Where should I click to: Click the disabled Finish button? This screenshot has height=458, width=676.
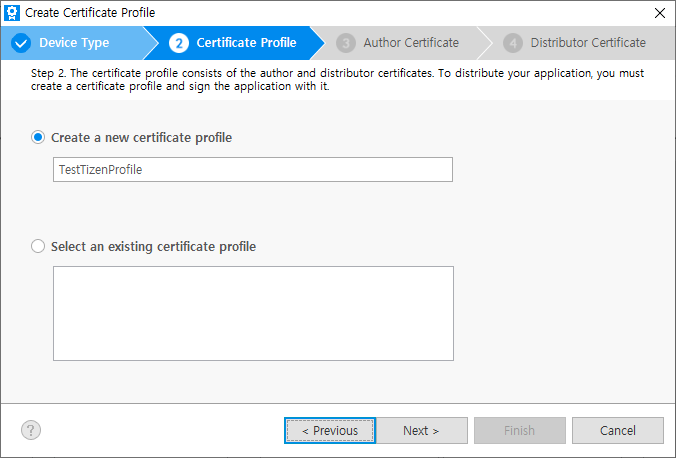(x=520, y=430)
